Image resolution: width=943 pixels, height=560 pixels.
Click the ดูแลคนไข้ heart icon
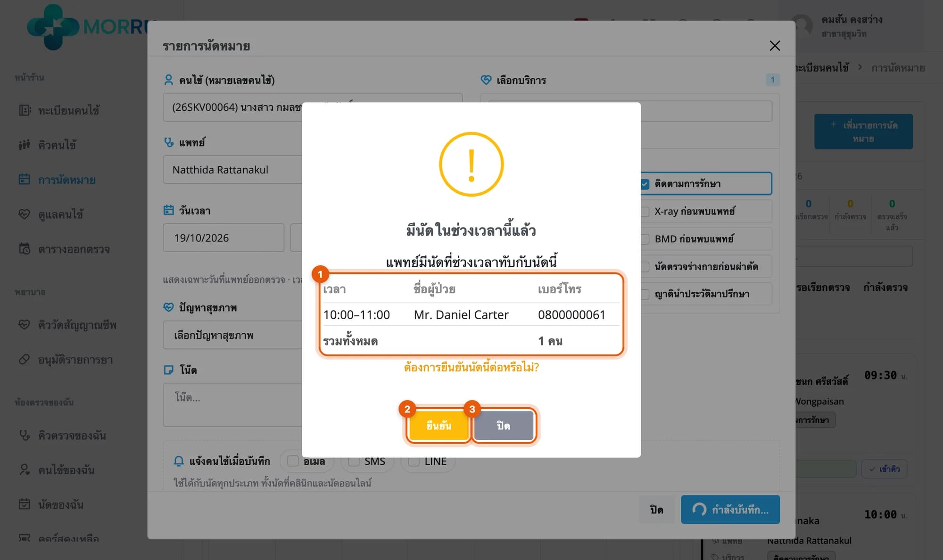[25, 214]
